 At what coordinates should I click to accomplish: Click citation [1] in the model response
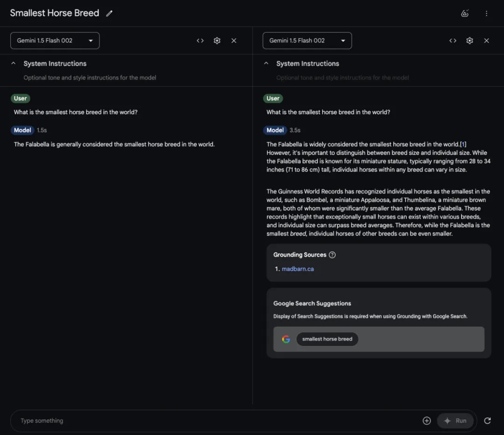coord(463,144)
